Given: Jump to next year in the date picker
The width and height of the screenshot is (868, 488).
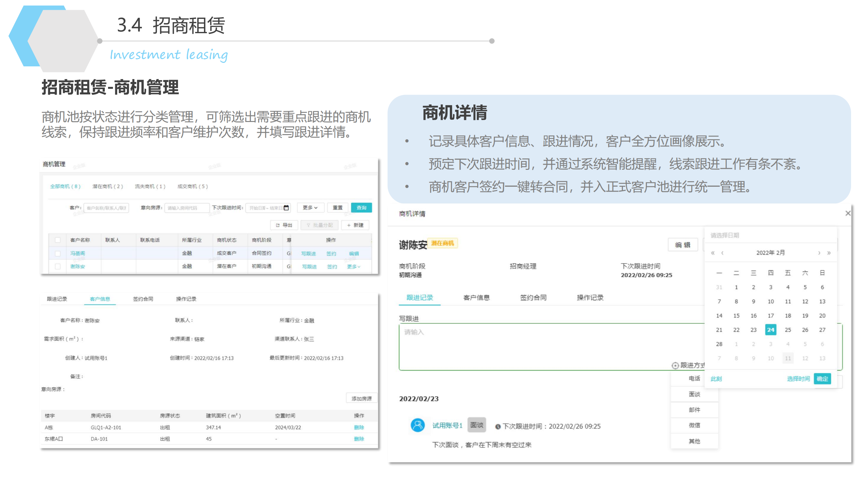Looking at the screenshot, I should click(x=829, y=253).
